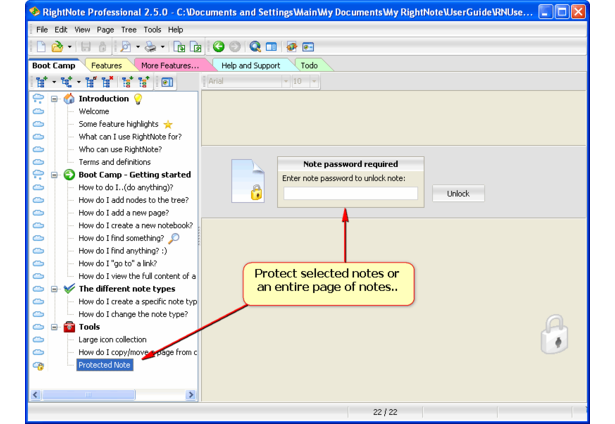Open the Edit menu

pyautogui.click(x=61, y=30)
